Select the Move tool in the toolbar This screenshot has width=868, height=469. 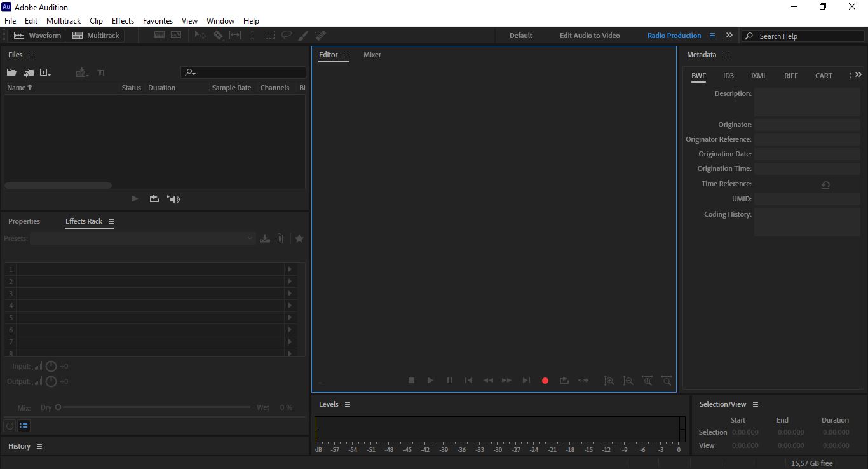[x=200, y=36]
